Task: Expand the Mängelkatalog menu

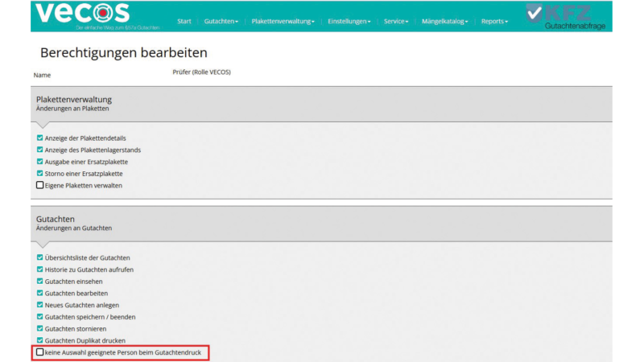Action: 445,22
